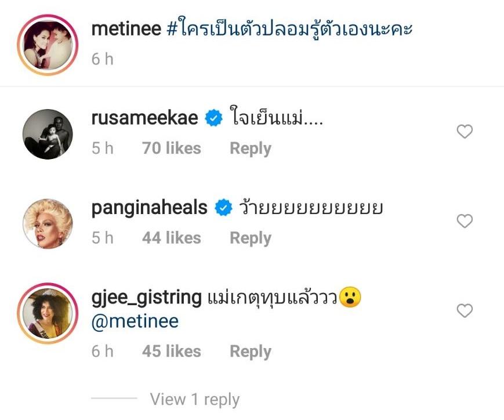504x420 pixels.
Task: Open panginaheals' profile avatar
Action: pos(48,223)
